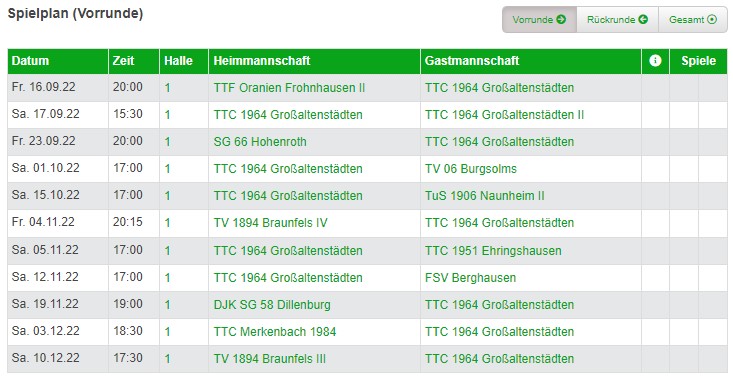Click the arrow icon on Vorrunde tab
Screen dimensions: 733x378
561,19
